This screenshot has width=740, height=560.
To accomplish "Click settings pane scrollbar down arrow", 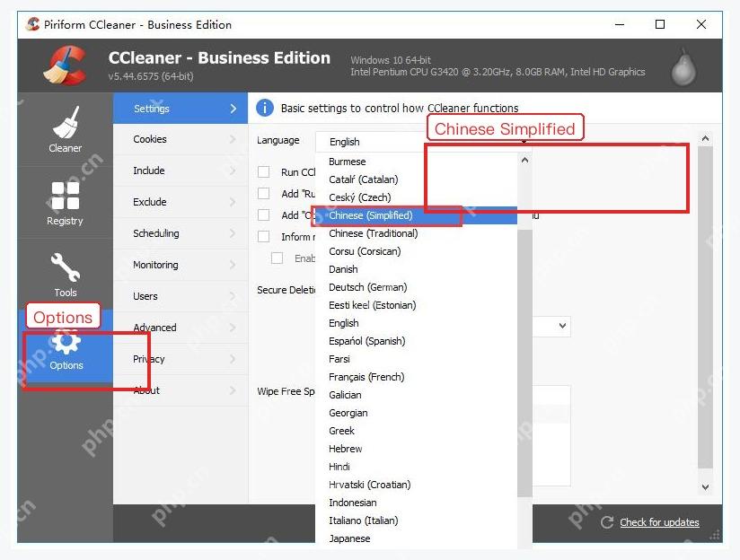I will tap(705, 487).
